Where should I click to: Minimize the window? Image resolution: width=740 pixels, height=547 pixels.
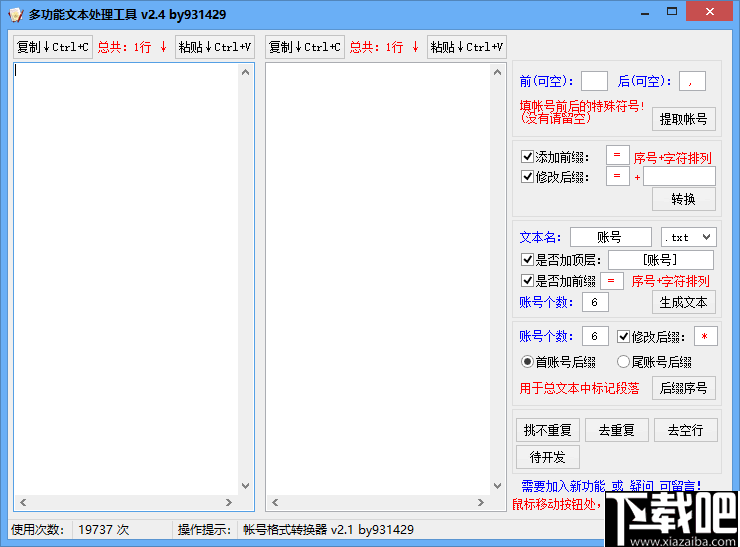(645, 12)
